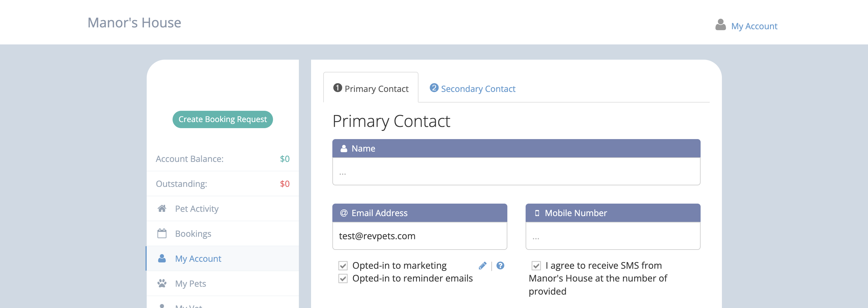Click the Mobile Number input field
The width and height of the screenshot is (868, 308).
point(613,236)
